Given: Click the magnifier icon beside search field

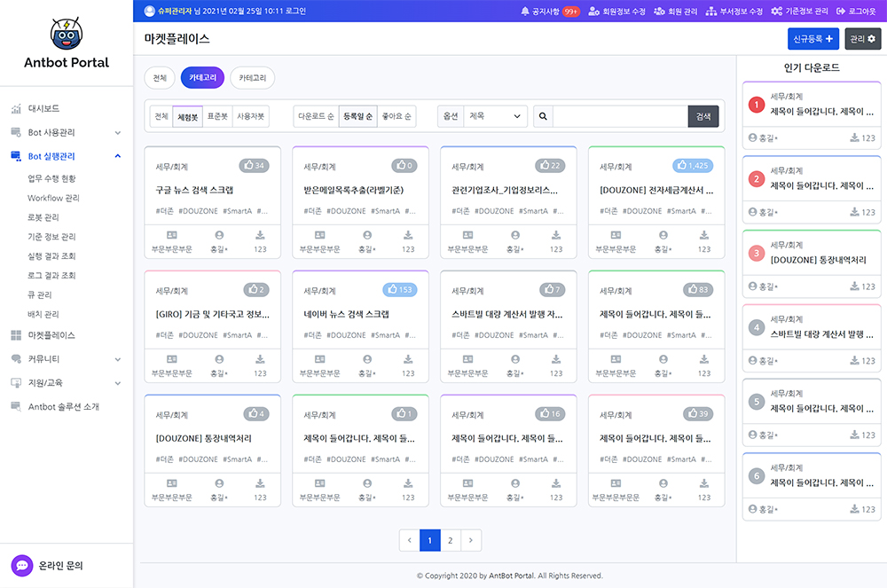Looking at the screenshot, I should pos(542,116).
